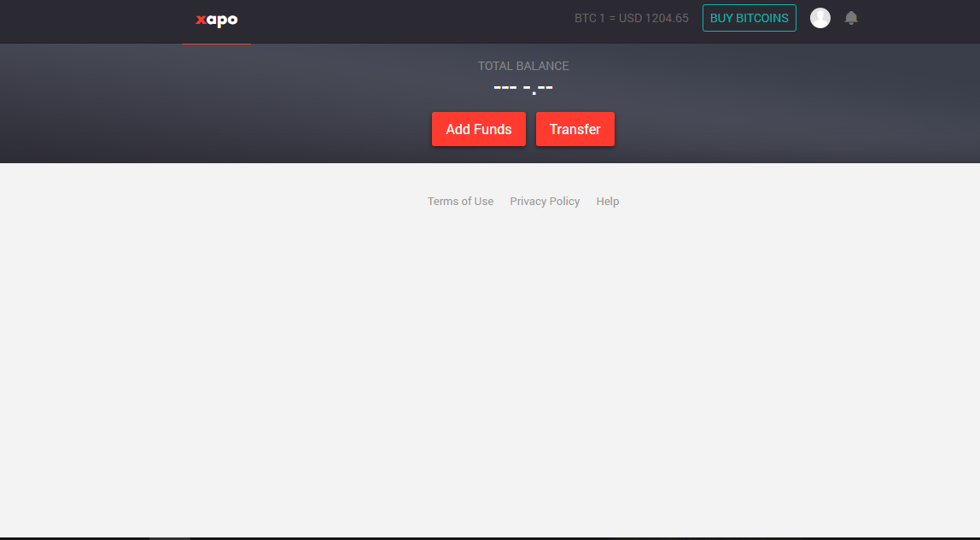This screenshot has height=540, width=980.
Task: Click the xapo logo
Action: pyautogui.click(x=217, y=20)
